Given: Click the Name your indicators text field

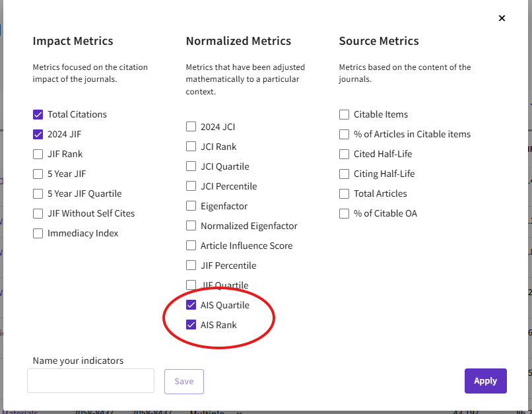Looking at the screenshot, I should [90, 381].
